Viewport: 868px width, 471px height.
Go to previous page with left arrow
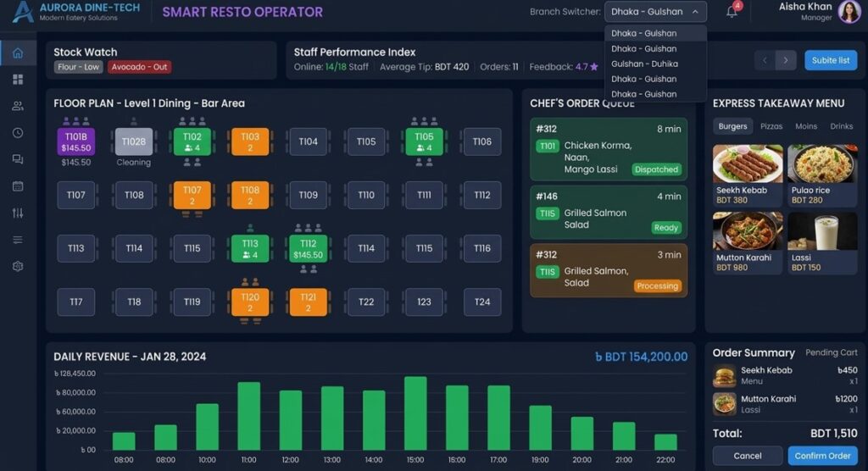point(765,60)
